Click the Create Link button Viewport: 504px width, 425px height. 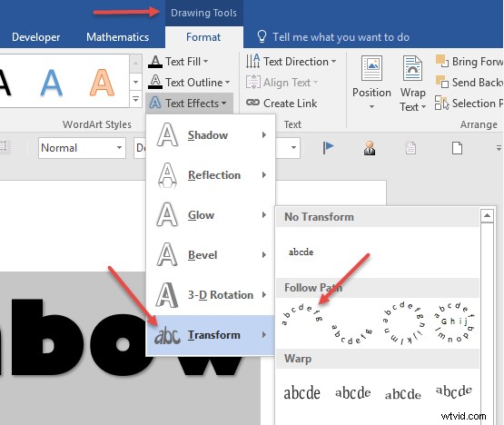(x=282, y=104)
